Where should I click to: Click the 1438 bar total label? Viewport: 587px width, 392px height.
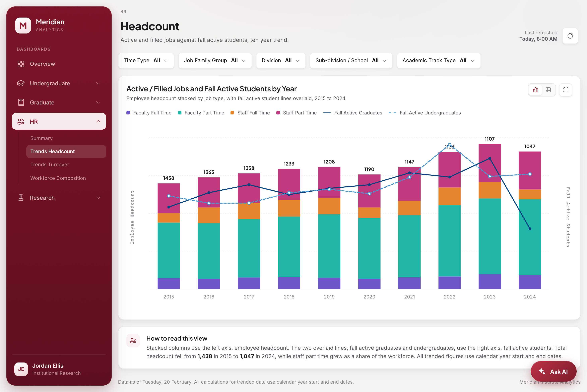(169, 178)
